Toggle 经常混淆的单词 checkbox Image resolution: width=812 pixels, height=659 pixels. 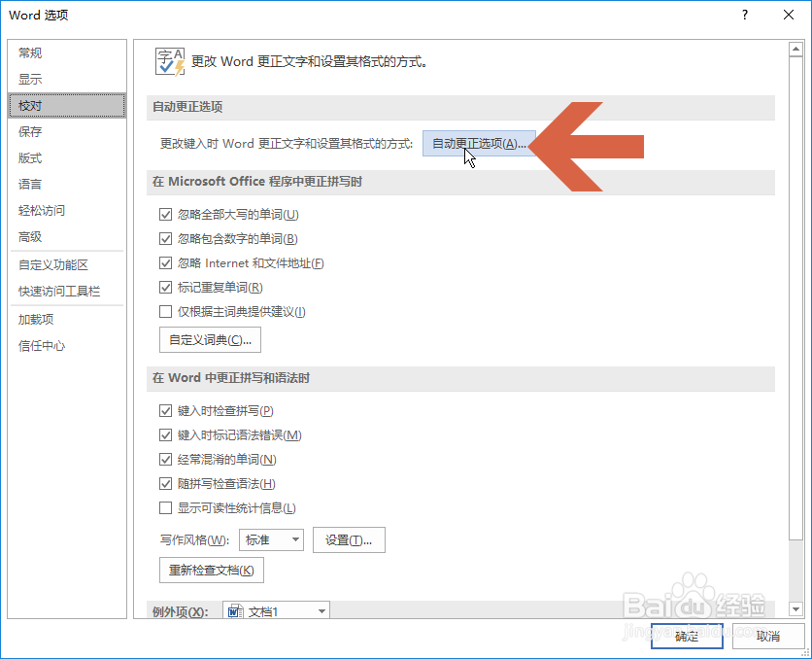[x=166, y=460]
